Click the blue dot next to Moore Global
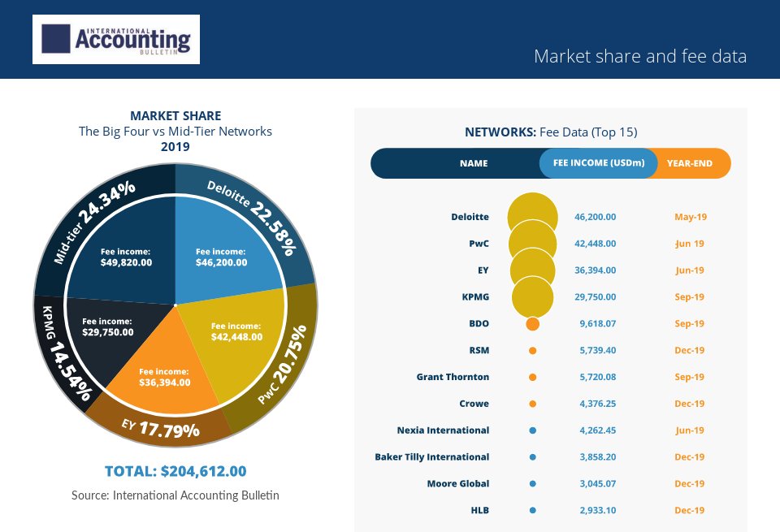This screenshot has height=532, width=780. coord(533,484)
